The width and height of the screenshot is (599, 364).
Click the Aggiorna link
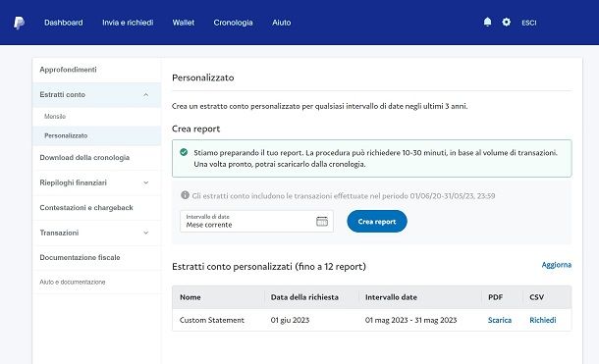click(556, 265)
